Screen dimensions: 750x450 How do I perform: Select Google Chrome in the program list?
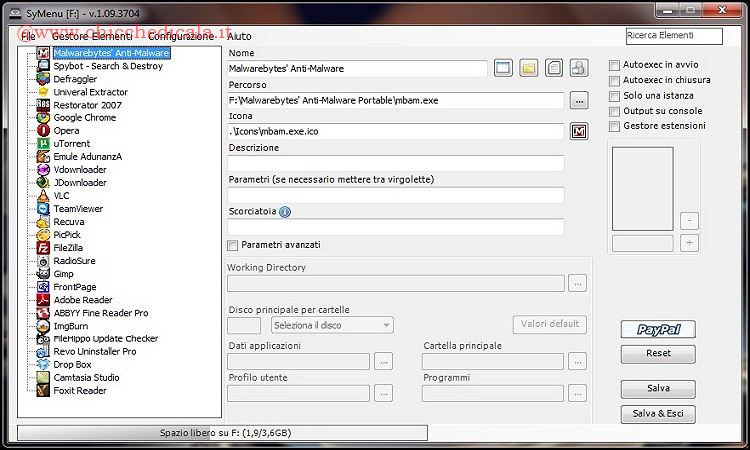click(x=84, y=118)
